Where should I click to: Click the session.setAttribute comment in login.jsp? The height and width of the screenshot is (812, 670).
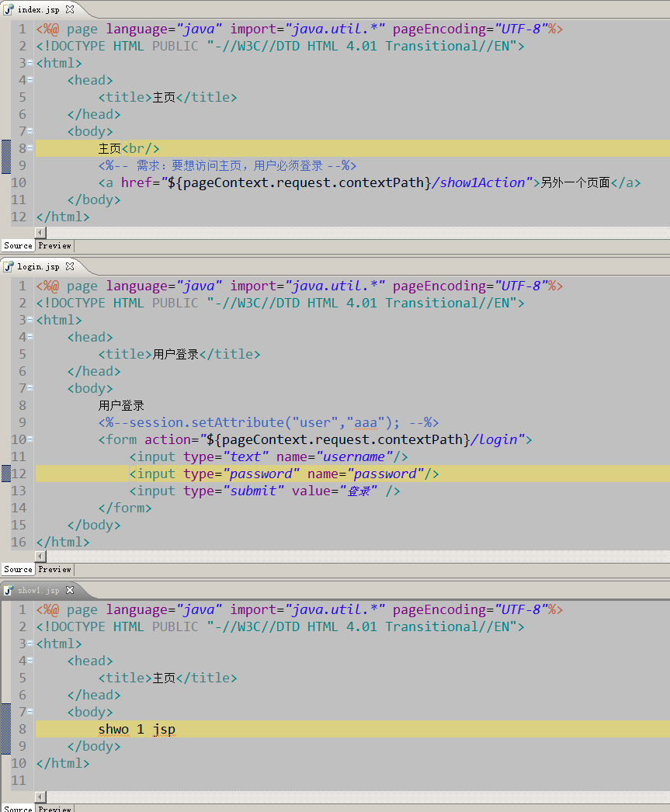click(269, 422)
